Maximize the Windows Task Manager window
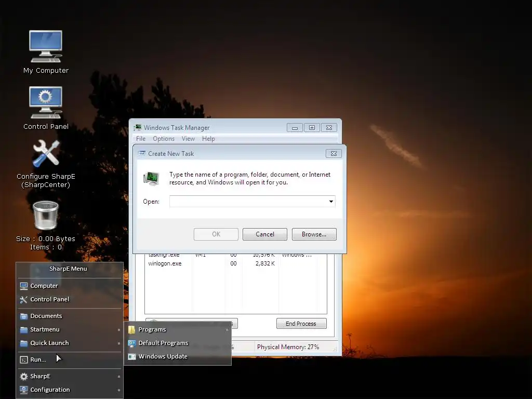The height and width of the screenshot is (399, 532). point(312,128)
